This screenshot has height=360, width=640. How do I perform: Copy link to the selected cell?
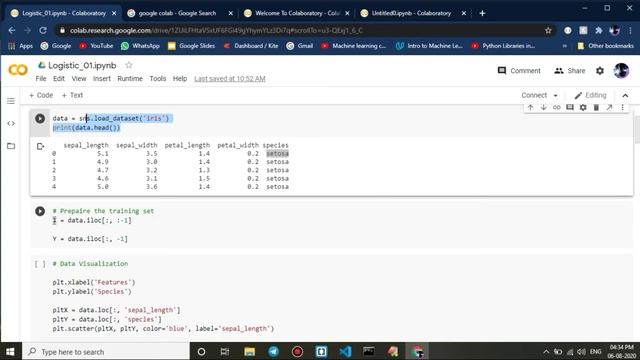556,107
